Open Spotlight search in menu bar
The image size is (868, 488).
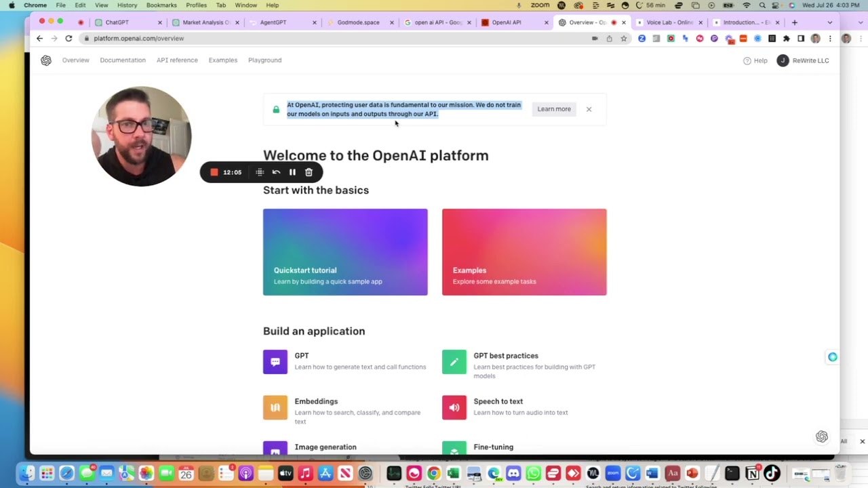click(762, 5)
